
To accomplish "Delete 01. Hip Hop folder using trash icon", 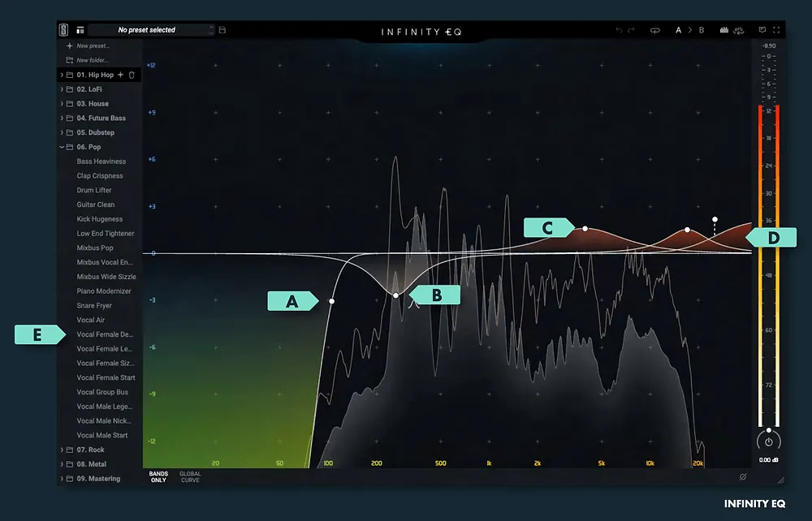I will [132, 75].
